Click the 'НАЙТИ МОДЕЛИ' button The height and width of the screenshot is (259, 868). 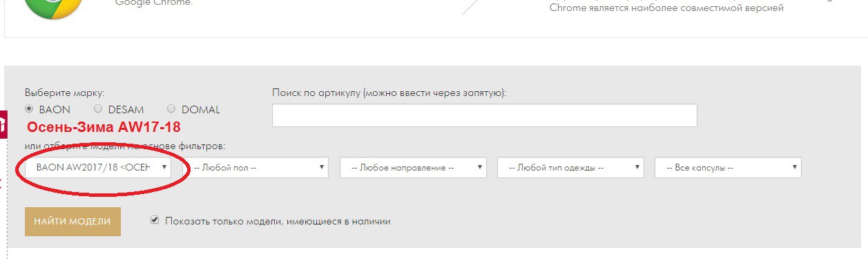coord(73,222)
